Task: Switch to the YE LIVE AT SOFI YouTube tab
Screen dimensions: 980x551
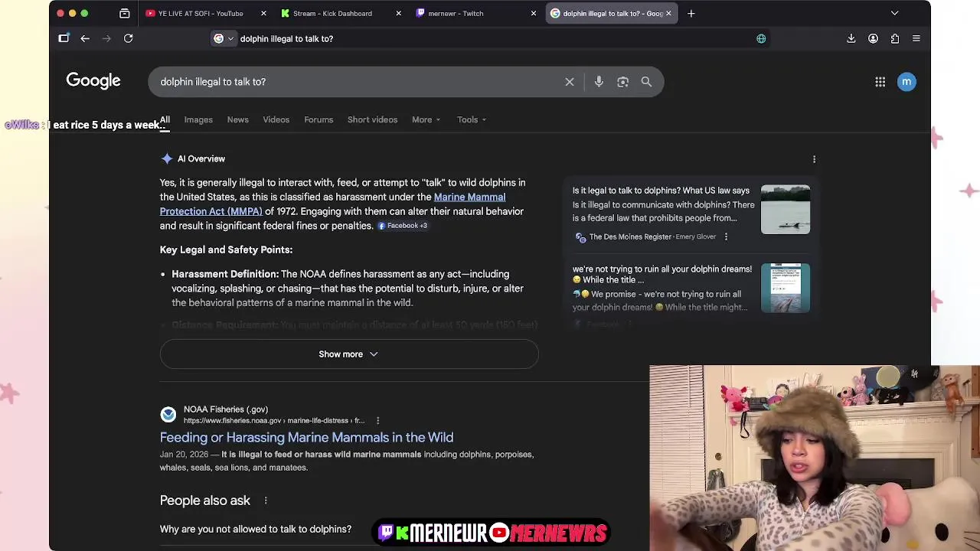Action: [201, 13]
